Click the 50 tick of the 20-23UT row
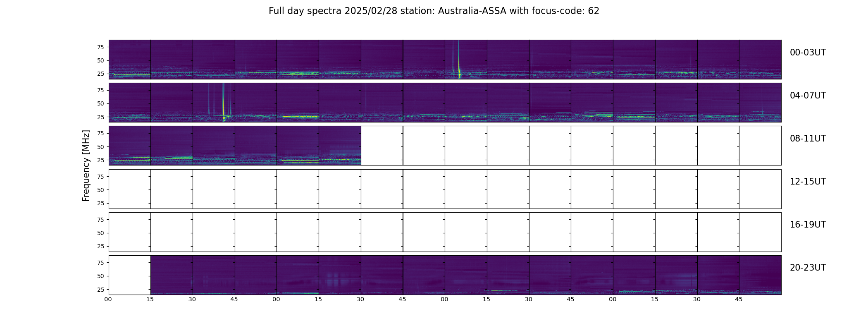868x331 pixels. click(100, 276)
